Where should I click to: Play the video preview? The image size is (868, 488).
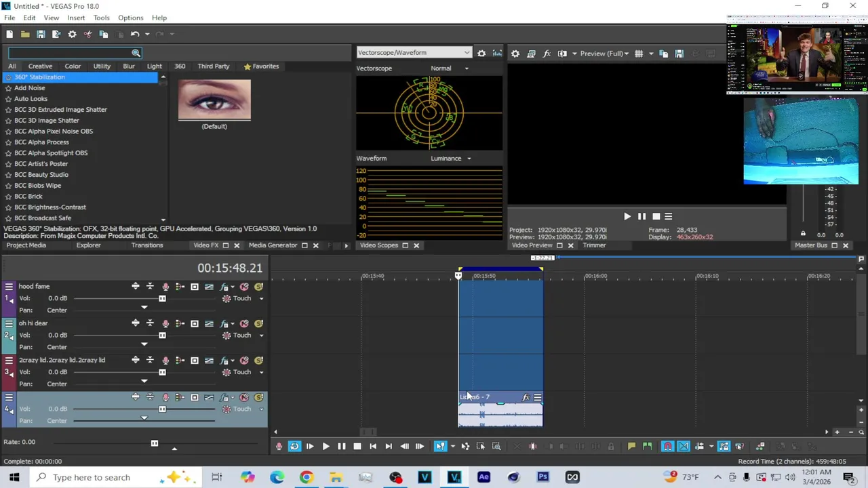[627, 217]
